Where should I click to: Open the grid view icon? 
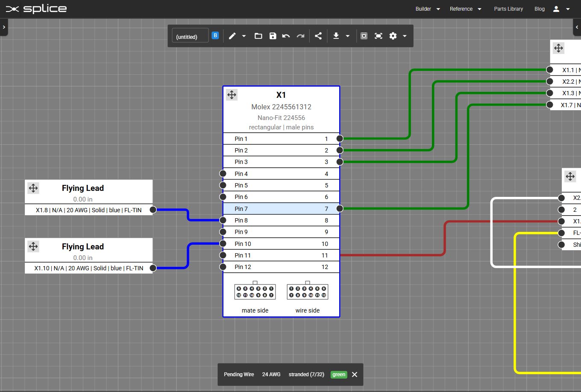(x=364, y=36)
